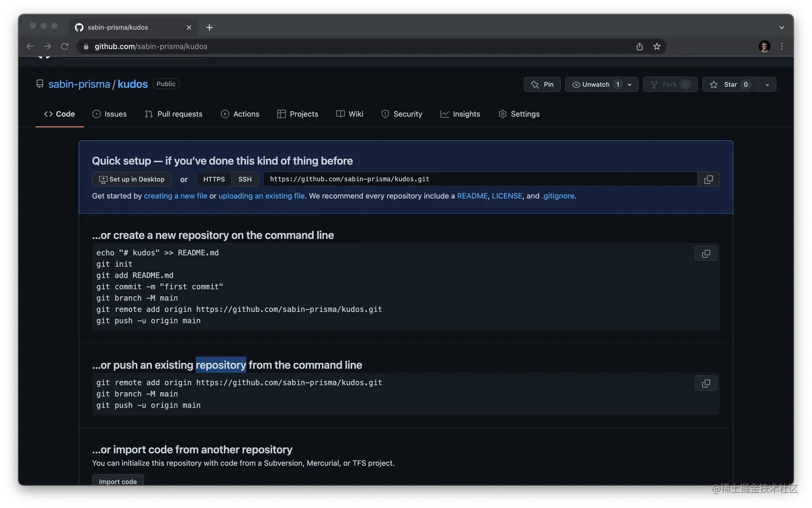Click the GitHub logo in the browser tab
The width and height of the screenshot is (812, 508).
pos(79,27)
